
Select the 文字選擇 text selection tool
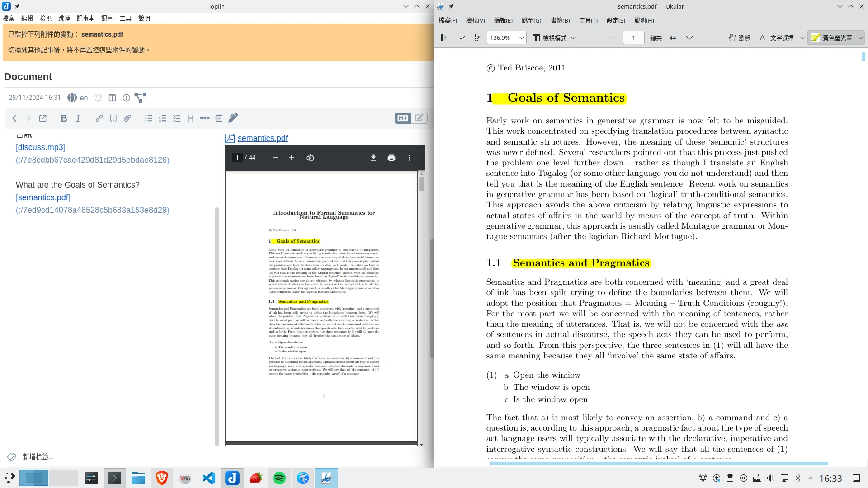(777, 38)
